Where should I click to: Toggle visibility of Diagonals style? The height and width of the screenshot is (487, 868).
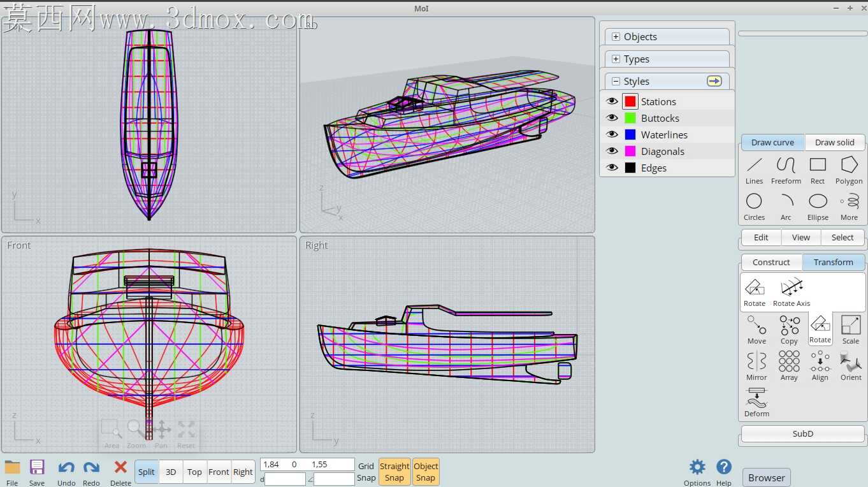[x=612, y=151]
